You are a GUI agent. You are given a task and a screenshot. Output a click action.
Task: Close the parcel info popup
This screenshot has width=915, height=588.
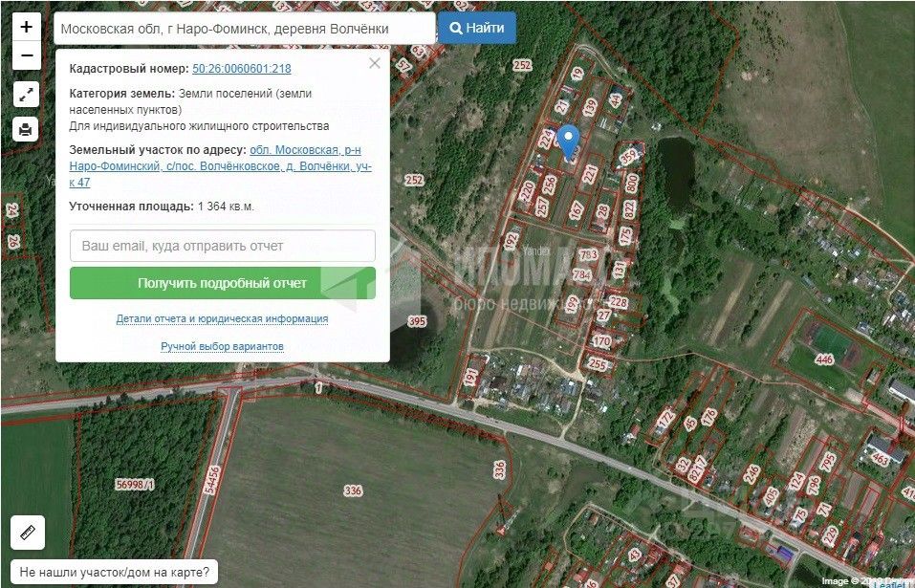coord(375,63)
